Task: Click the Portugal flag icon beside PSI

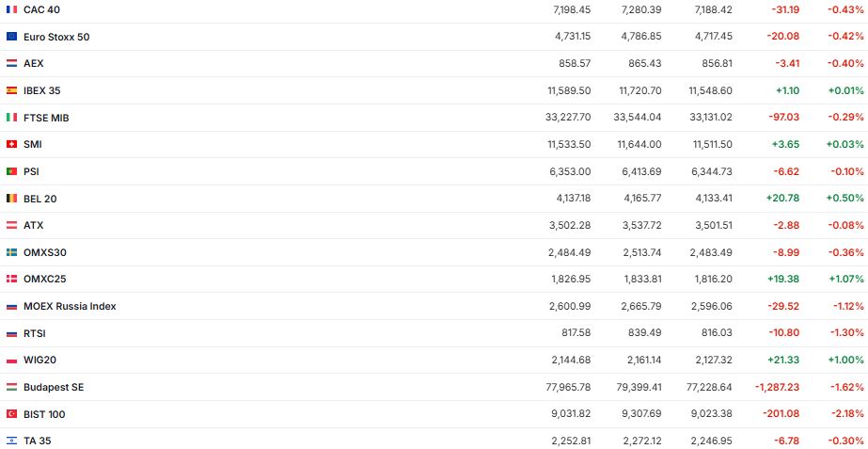Action: tap(11, 171)
